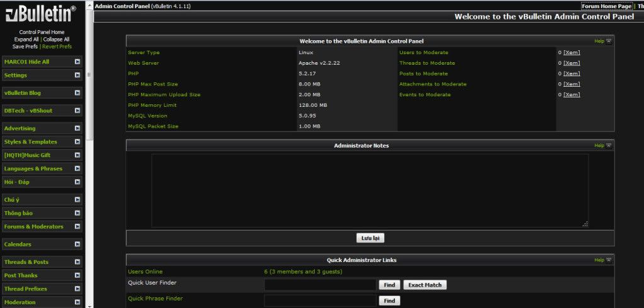644x308 pixels.
Task: Click inside the Quick User Finder field
Action: coord(320,285)
